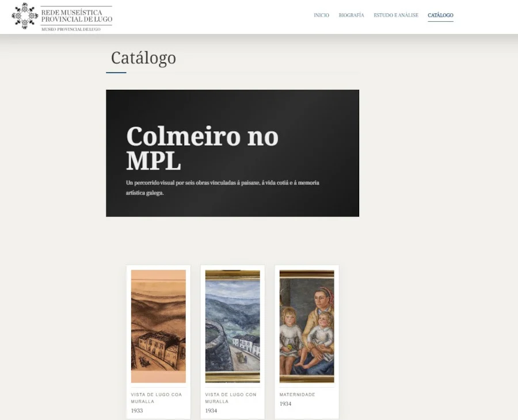Open the framed 1934 Lugo landscape painting
518x420 pixels.
tap(233, 326)
